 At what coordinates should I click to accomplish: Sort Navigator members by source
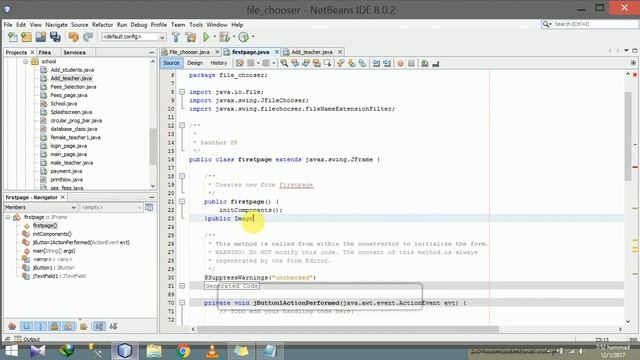113,326
